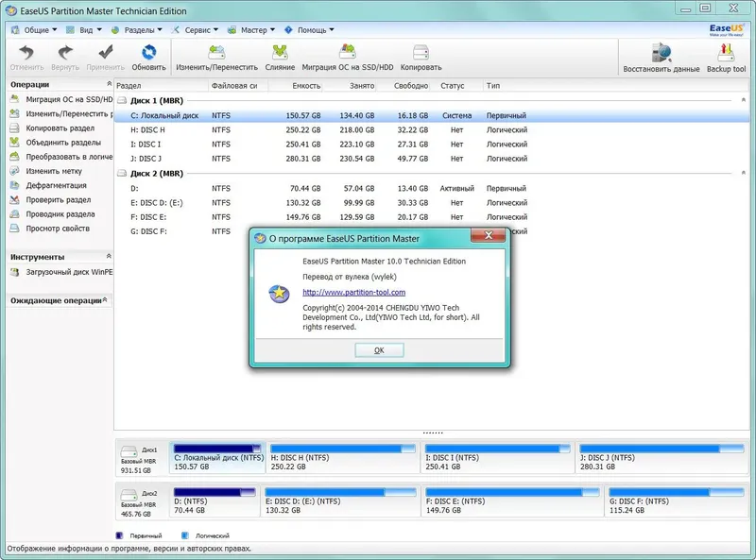Click Диск2 drive icon in disk map
The width and height of the screenshot is (756, 560).
(129, 495)
